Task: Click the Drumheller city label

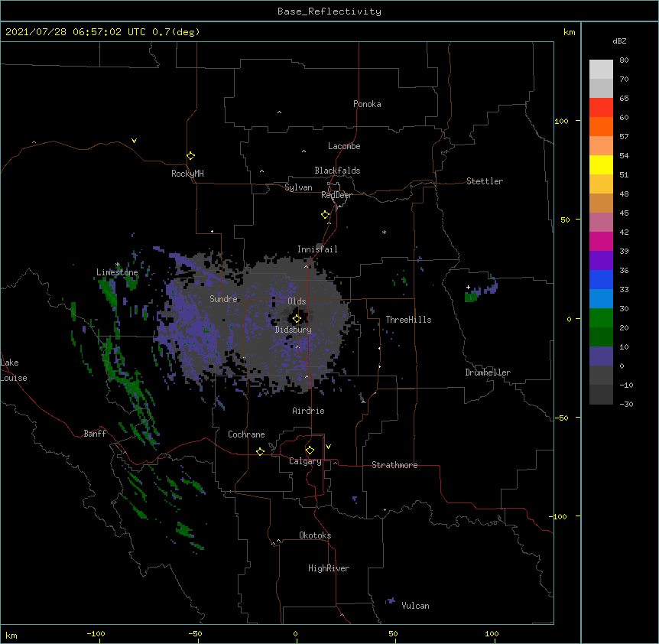Action: coord(488,372)
